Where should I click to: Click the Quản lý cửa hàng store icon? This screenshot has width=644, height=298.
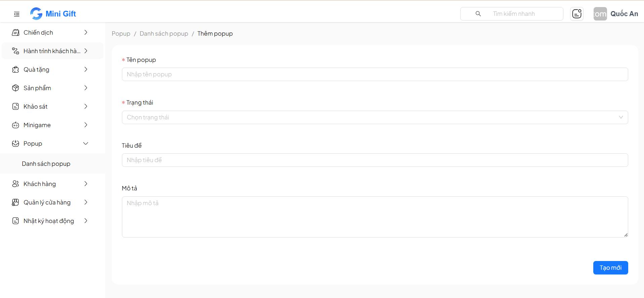click(15, 202)
